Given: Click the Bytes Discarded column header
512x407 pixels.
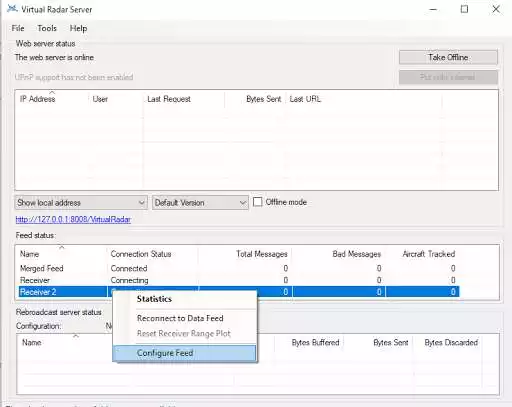Looking at the screenshot, I should [x=451, y=342].
